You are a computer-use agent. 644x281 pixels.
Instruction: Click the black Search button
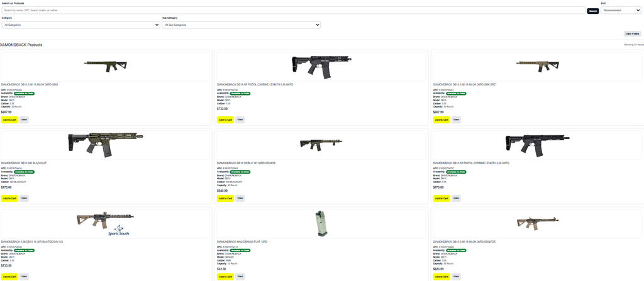click(592, 11)
